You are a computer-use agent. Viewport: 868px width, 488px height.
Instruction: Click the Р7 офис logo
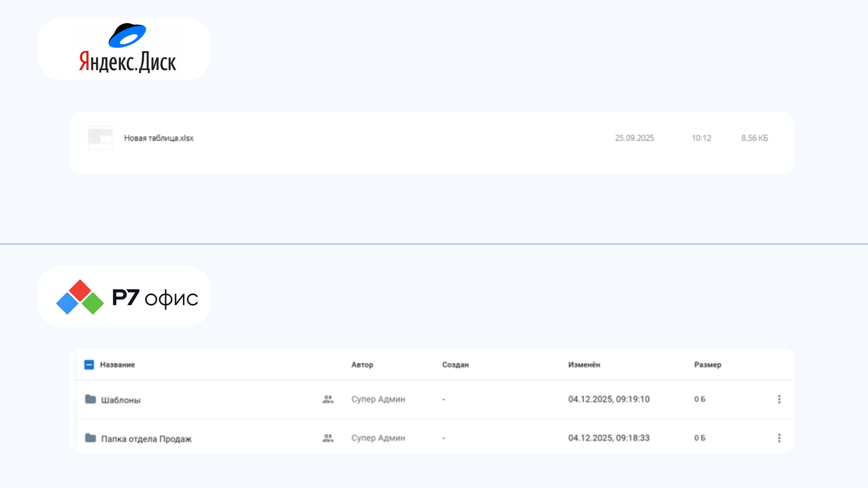(127, 297)
